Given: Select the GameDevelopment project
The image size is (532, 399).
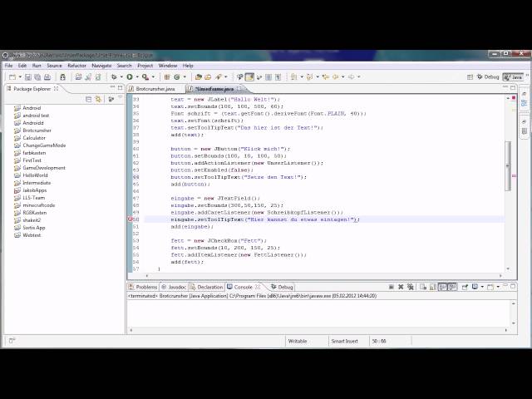Looking at the screenshot, I should [44, 168].
